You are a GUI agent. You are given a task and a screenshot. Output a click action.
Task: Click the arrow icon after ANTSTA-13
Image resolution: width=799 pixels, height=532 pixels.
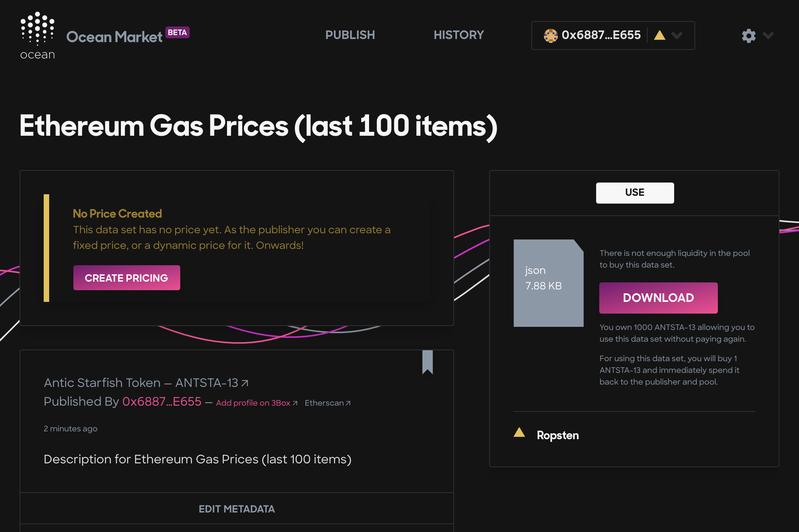pos(245,383)
